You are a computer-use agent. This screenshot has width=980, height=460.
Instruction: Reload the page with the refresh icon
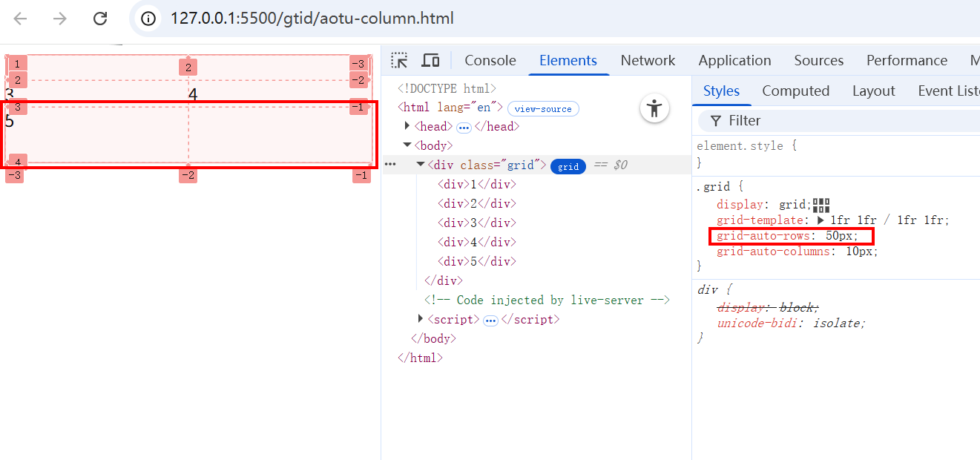[100, 19]
